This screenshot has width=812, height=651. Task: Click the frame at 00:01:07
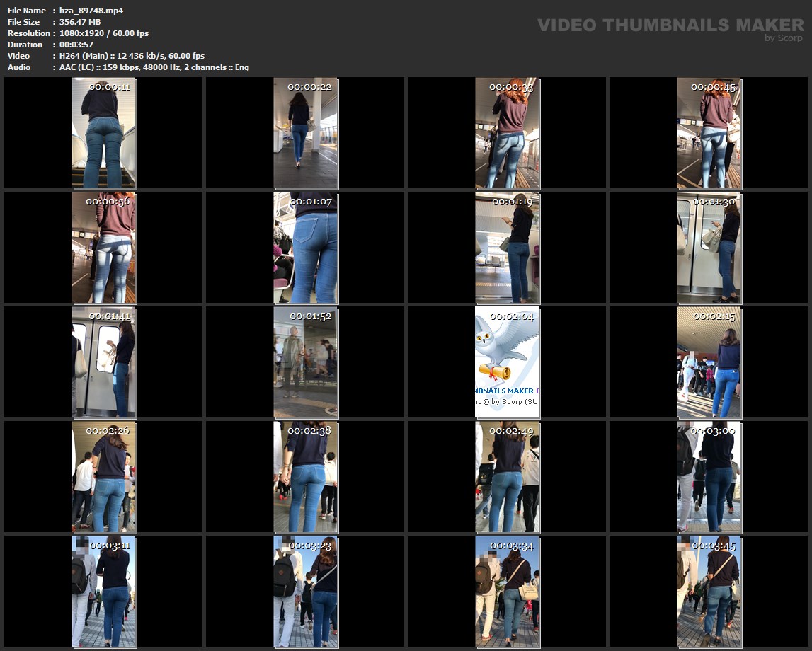pos(306,248)
